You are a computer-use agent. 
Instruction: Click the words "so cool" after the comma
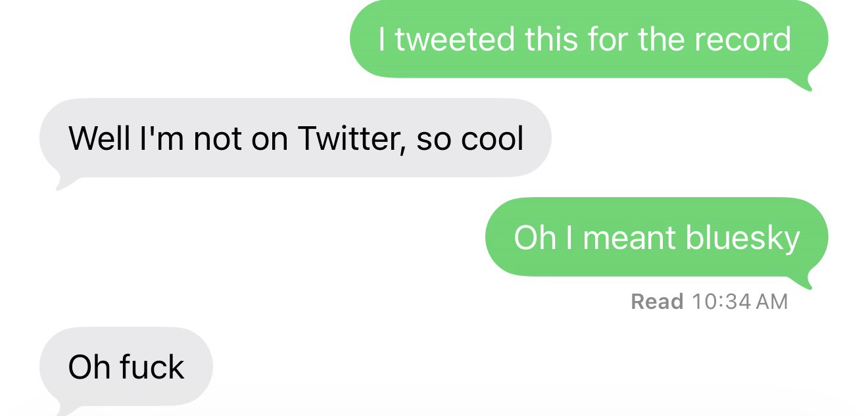click(470, 138)
